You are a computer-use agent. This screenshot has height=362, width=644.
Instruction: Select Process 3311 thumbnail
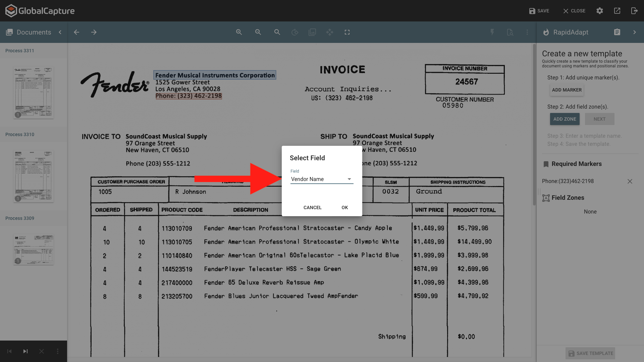(x=34, y=93)
